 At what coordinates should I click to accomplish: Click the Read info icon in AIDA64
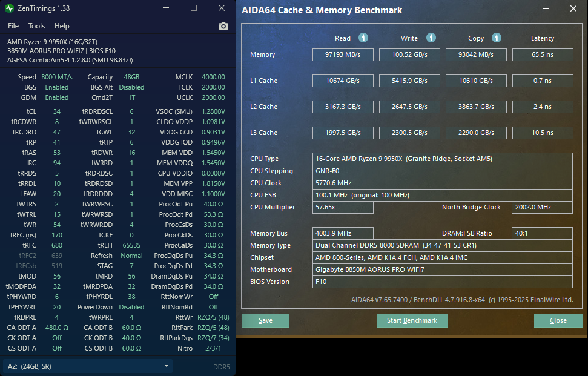pyautogui.click(x=363, y=38)
